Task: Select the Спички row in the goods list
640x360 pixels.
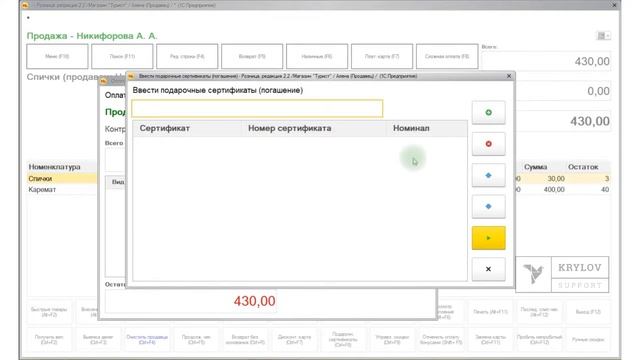Action: [61, 179]
